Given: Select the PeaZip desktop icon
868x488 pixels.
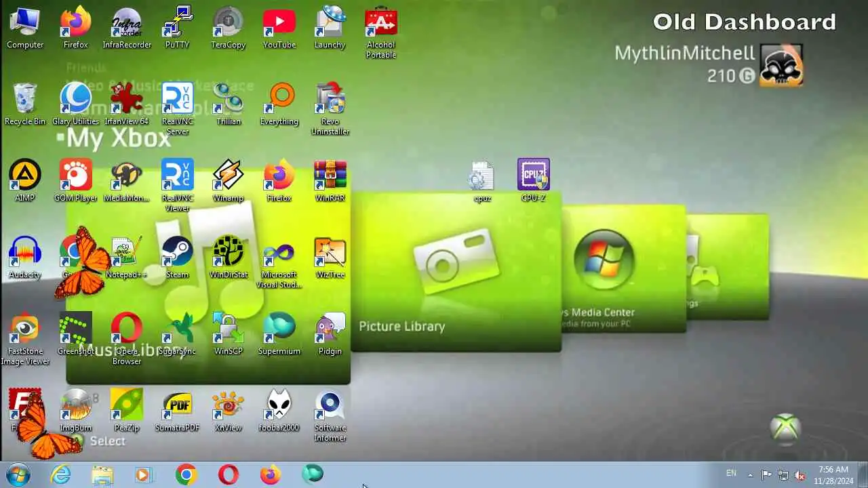Looking at the screenshot, I should click(127, 411).
